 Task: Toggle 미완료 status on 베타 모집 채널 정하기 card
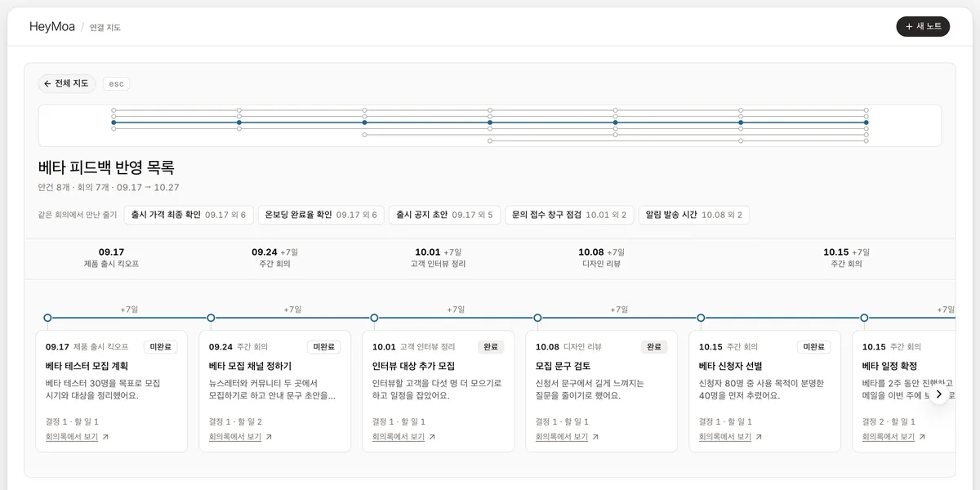pos(324,347)
